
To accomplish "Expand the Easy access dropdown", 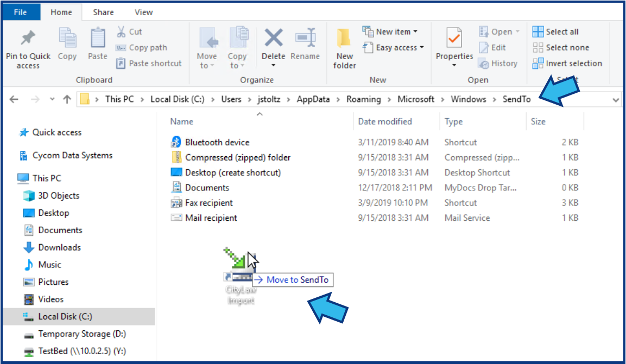I will point(393,47).
